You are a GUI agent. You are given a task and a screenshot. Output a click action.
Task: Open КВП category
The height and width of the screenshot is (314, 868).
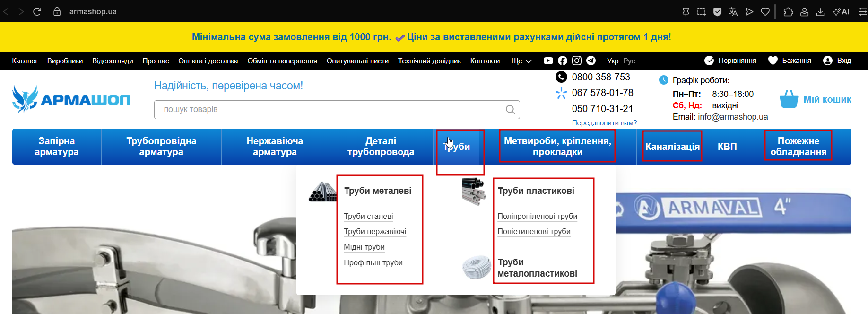(727, 147)
